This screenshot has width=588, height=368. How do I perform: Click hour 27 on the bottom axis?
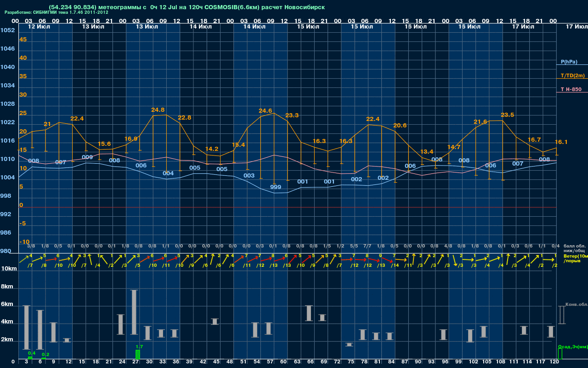tap(136, 362)
